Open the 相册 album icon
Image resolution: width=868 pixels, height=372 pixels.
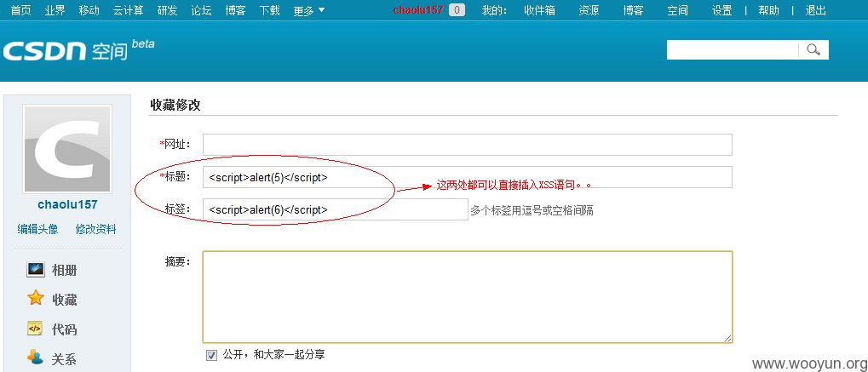point(36,270)
